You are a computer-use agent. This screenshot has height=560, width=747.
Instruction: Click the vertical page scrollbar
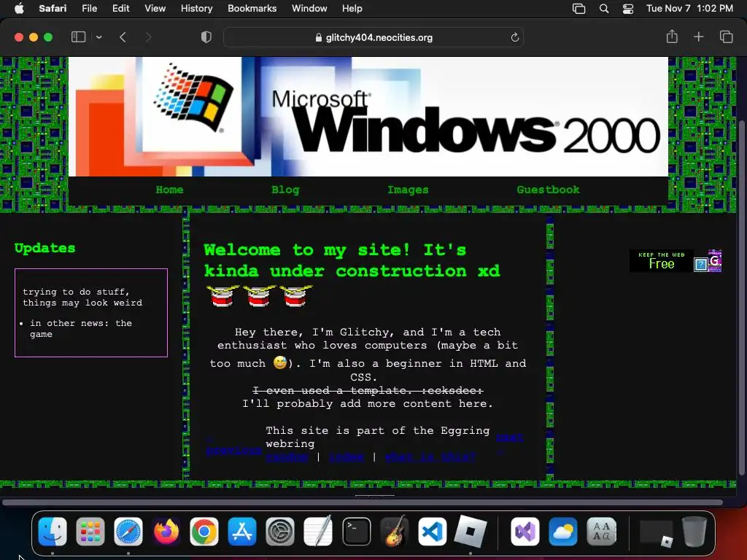click(741, 297)
